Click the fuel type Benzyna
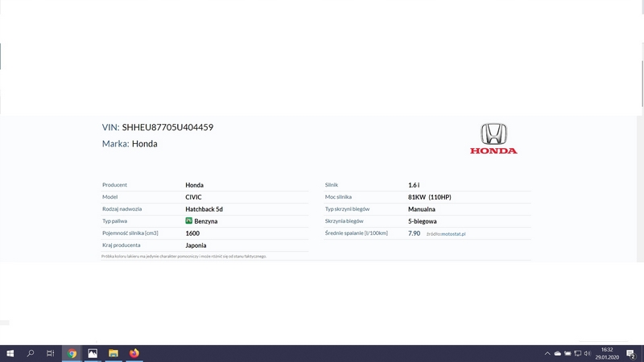This screenshot has height=362, width=644. point(206,221)
